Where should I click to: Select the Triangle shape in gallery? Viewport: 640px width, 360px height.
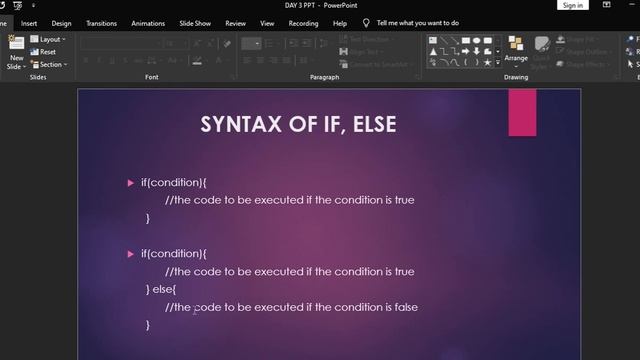[x=433, y=51]
